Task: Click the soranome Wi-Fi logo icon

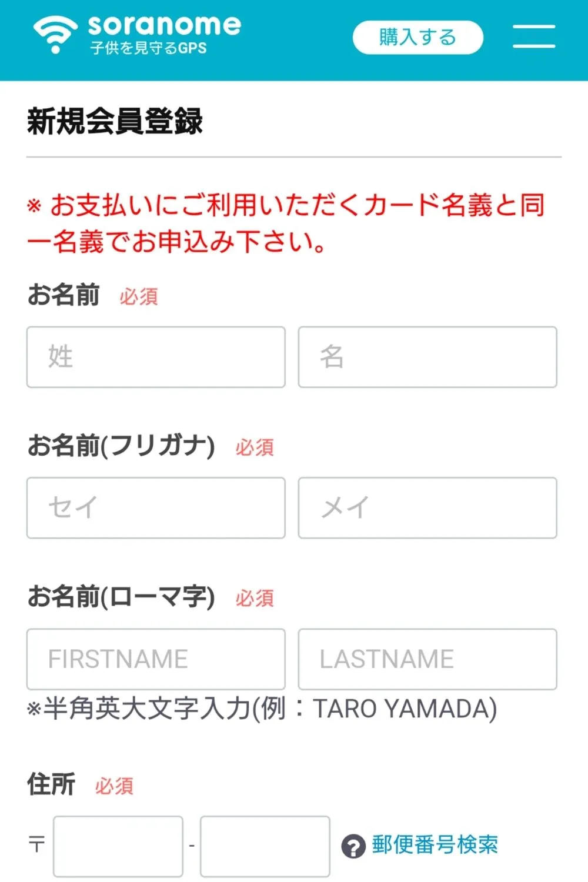Action: pos(55,34)
